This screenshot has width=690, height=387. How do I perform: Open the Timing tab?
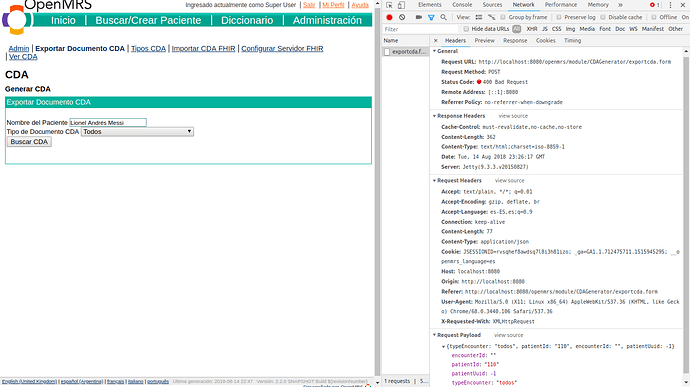tap(573, 41)
